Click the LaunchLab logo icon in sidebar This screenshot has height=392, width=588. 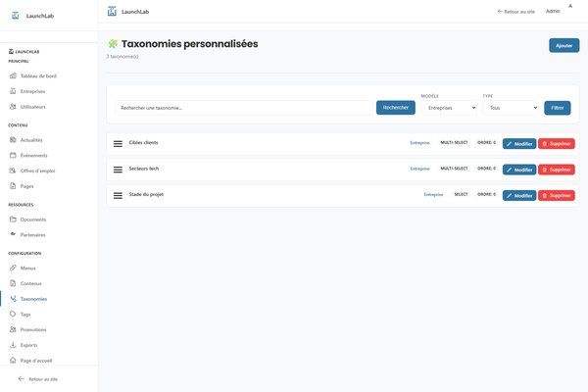[13, 12]
